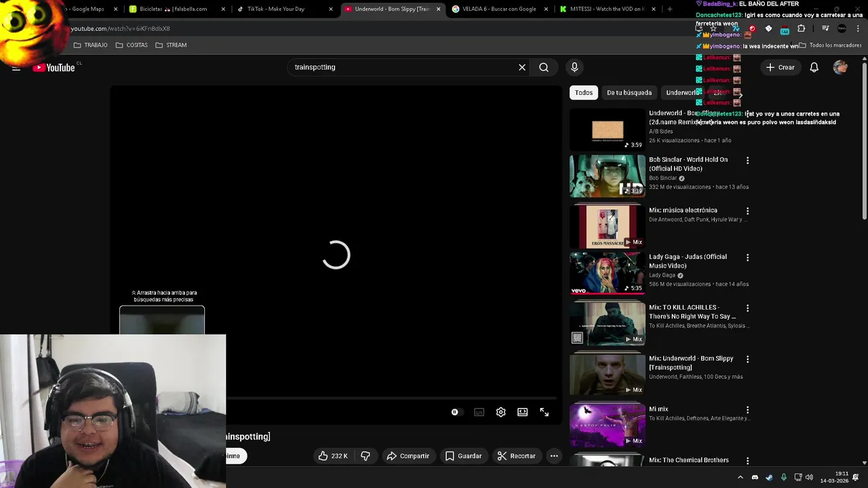Image resolution: width=868 pixels, height=488 pixels.
Task: Activate voice search microphone
Action: point(574,67)
